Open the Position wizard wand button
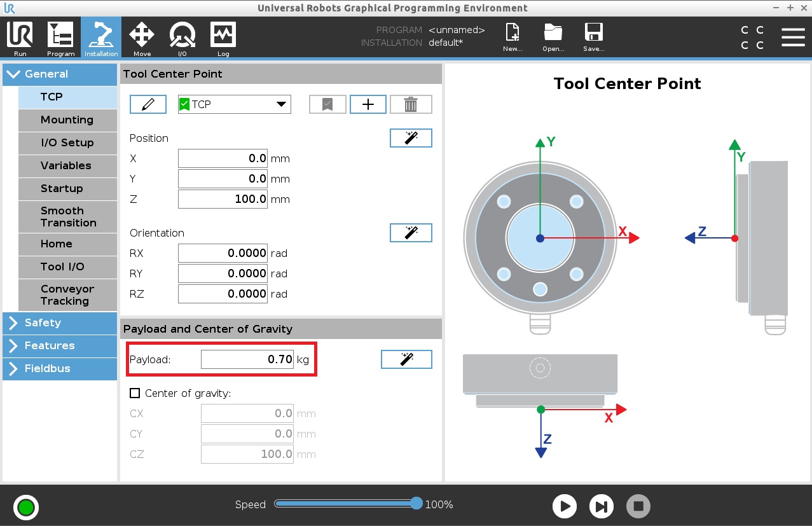This screenshot has width=812, height=526. tap(411, 138)
